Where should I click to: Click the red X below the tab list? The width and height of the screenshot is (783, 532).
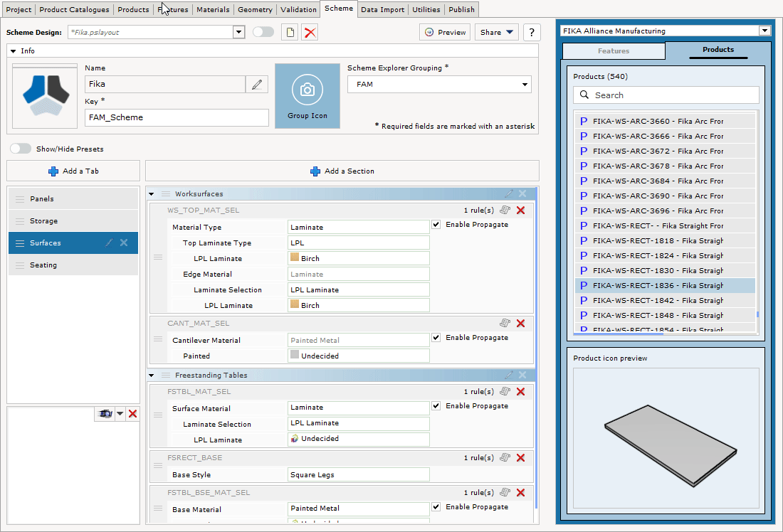pyautogui.click(x=133, y=414)
